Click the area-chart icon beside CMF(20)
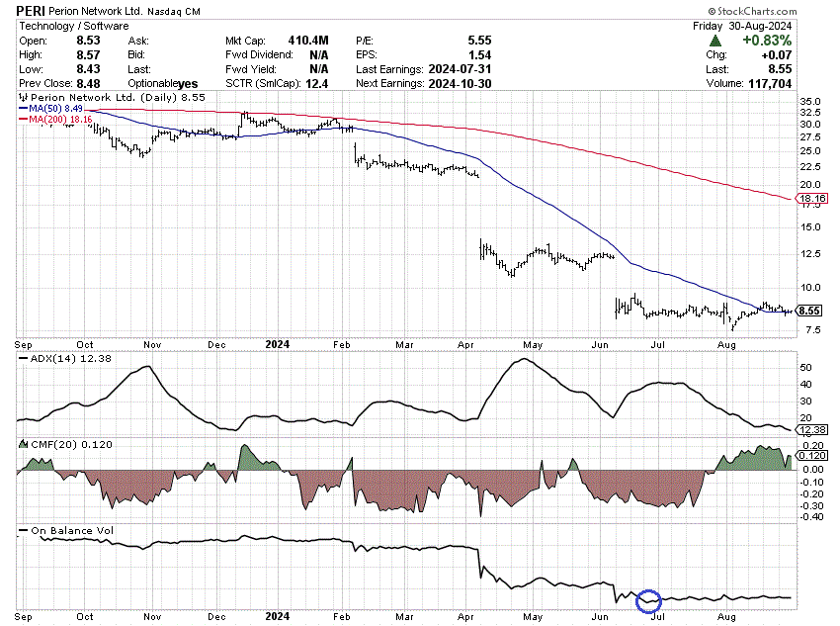Screen dimensions: 840x626 pyautogui.click(x=23, y=444)
